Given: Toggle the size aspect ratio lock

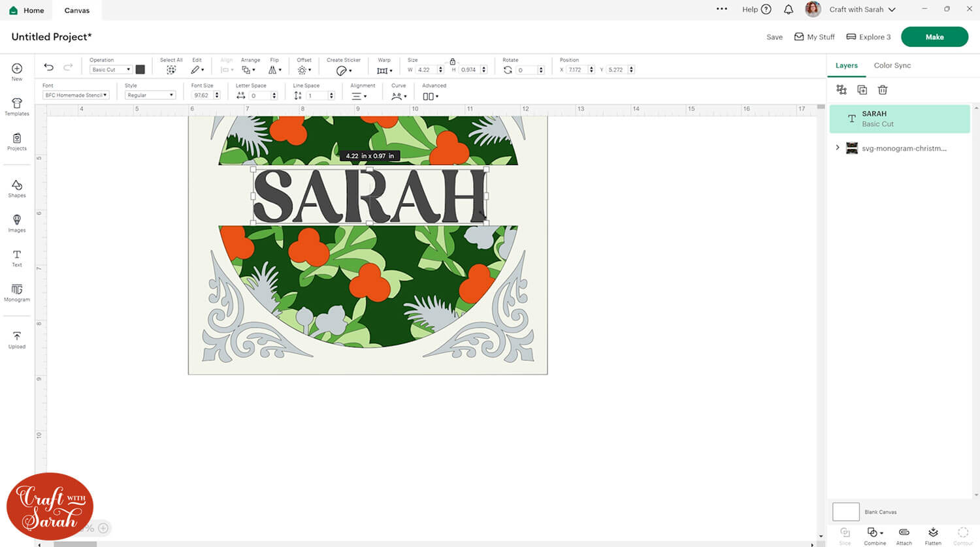Looking at the screenshot, I should pyautogui.click(x=452, y=61).
